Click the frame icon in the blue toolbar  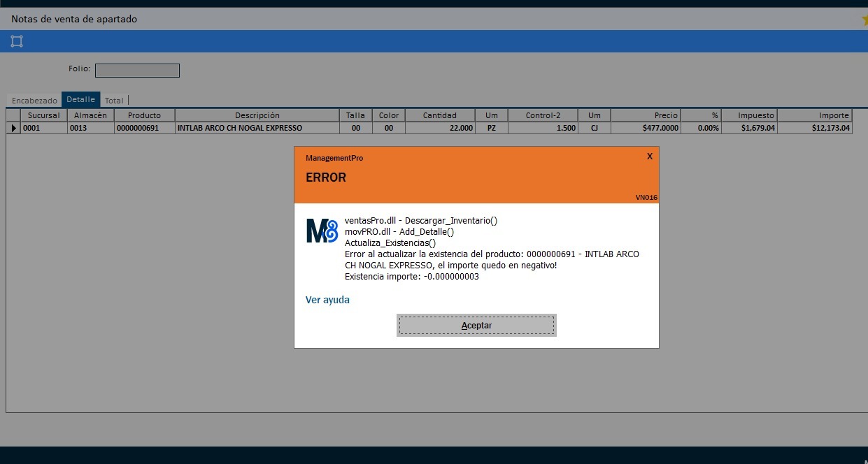click(x=17, y=41)
